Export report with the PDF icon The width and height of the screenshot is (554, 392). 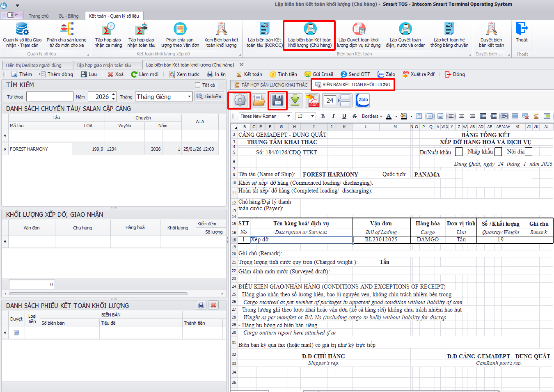tap(313, 100)
